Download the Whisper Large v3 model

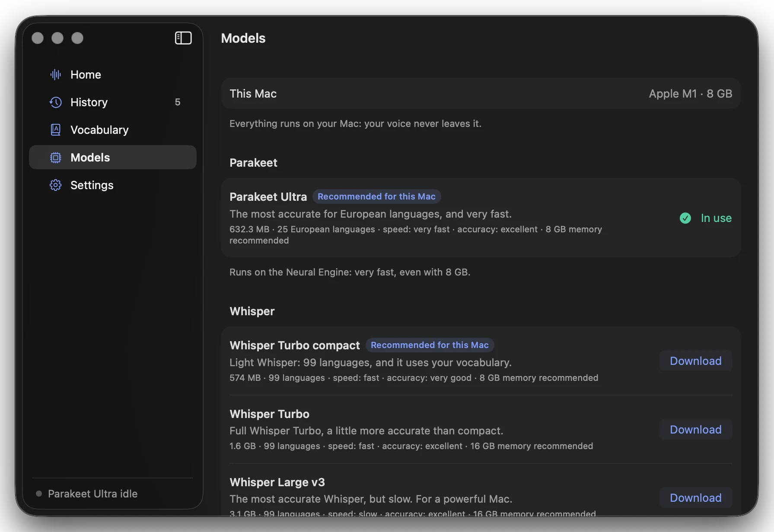tap(696, 498)
